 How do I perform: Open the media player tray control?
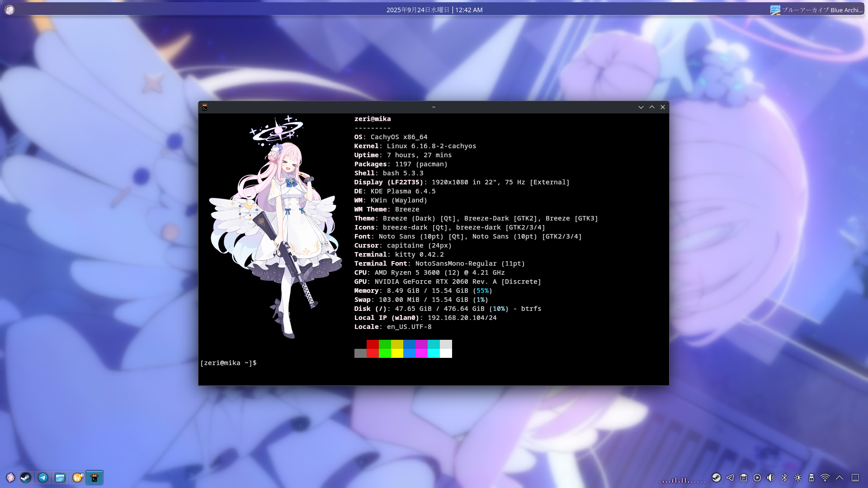click(757, 478)
